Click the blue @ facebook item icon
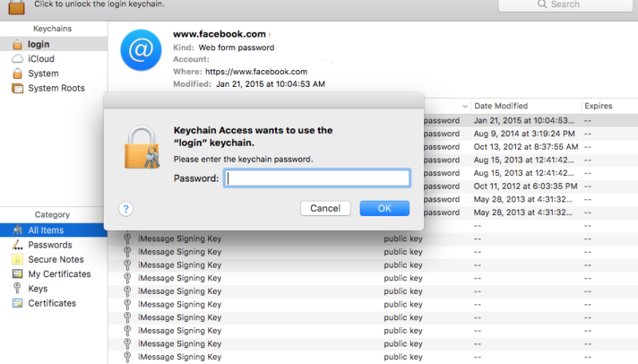 coord(140,50)
